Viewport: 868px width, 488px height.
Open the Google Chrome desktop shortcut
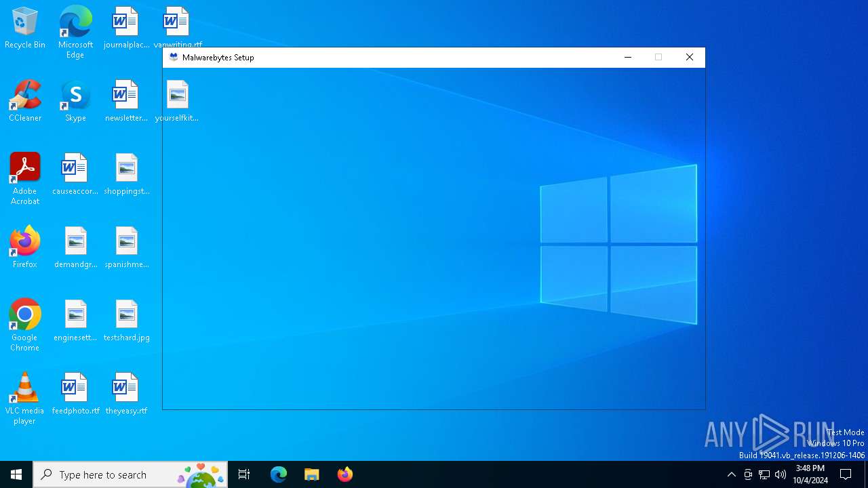[x=25, y=325]
